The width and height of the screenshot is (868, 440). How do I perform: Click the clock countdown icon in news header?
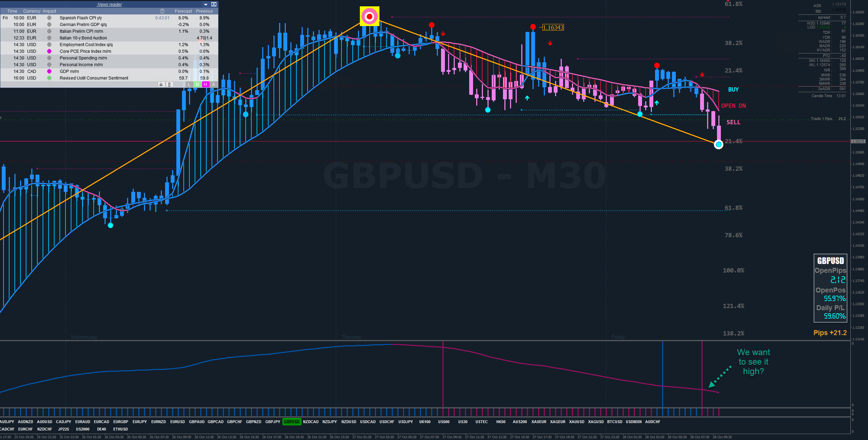coord(162,11)
